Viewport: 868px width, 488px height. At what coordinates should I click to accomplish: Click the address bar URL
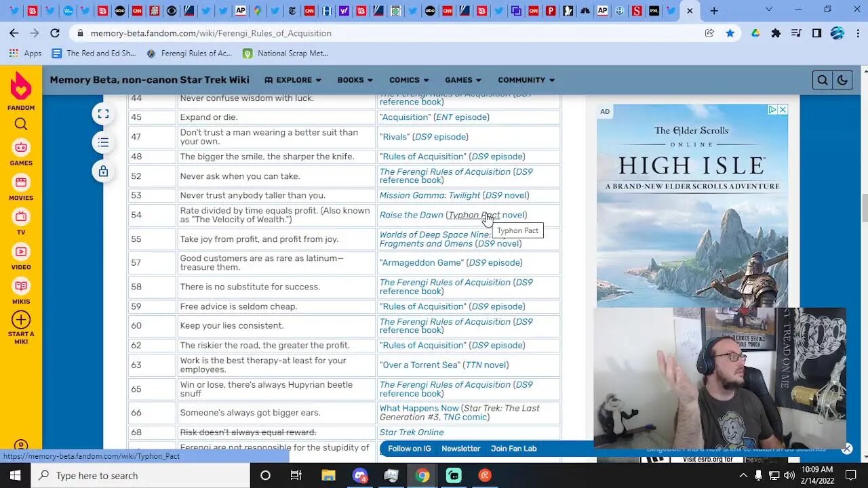coord(211,33)
